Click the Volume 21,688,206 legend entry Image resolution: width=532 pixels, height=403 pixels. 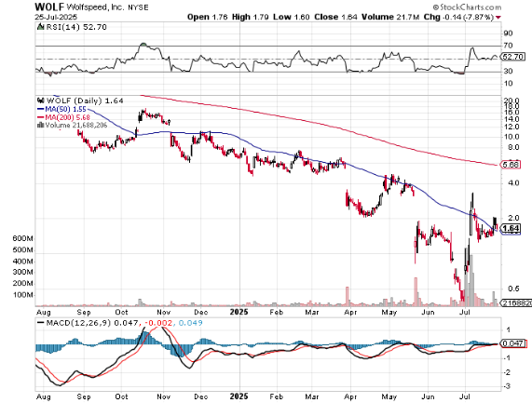point(76,125)
